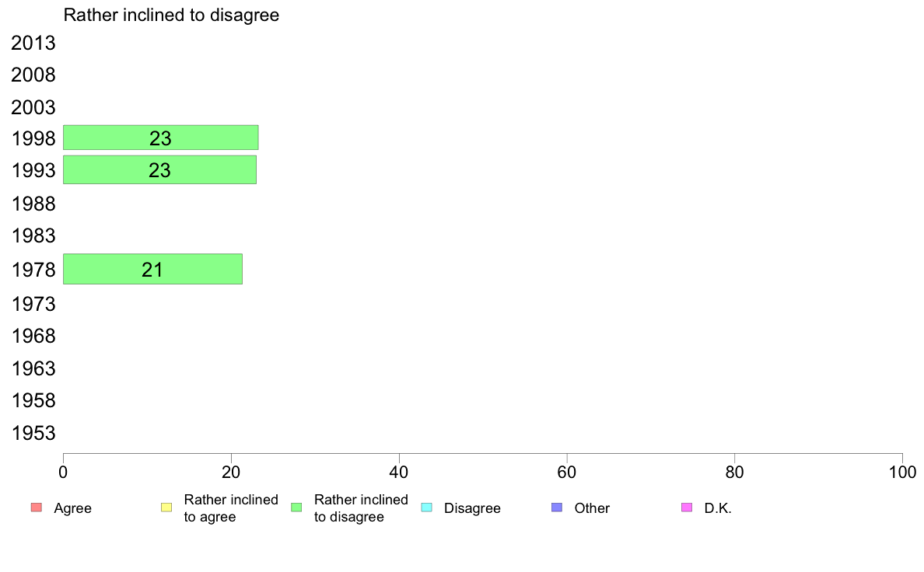The image size is (924, 572).
Task: Click the 2013 year label
Action: point(33,43)
